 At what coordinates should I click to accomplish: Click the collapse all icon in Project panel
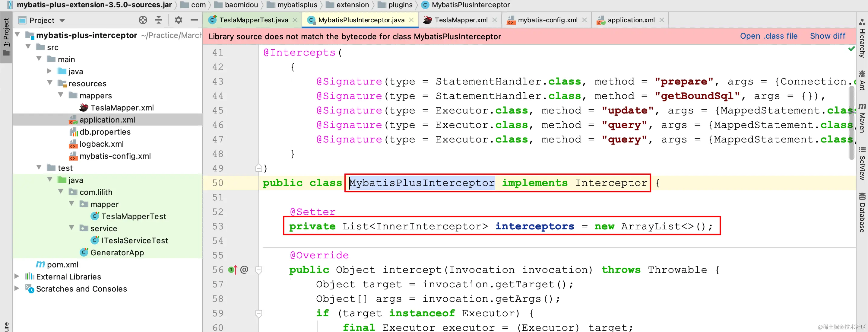[x=159, y=20]
